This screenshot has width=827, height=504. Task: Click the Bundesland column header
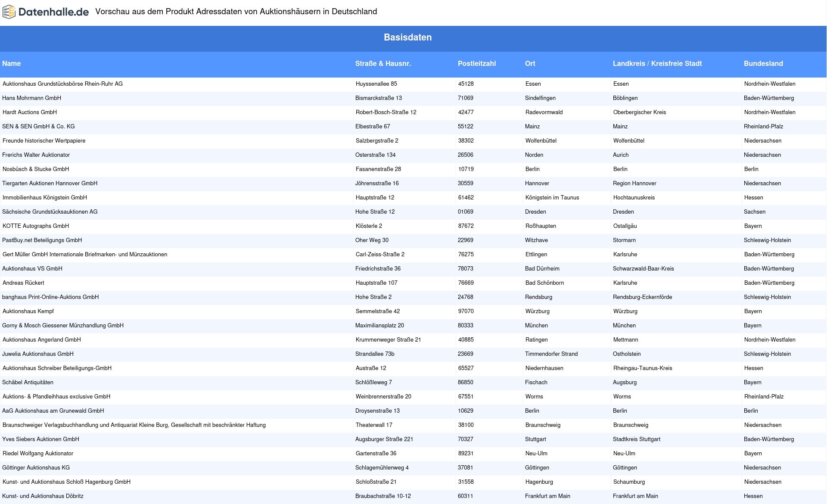click(x=763, y=64)
